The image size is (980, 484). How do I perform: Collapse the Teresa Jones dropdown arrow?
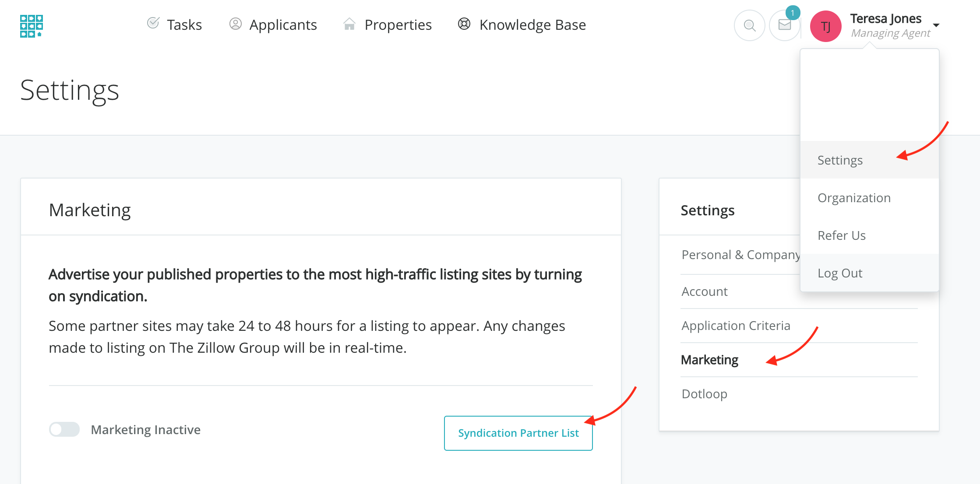(936, 25)
